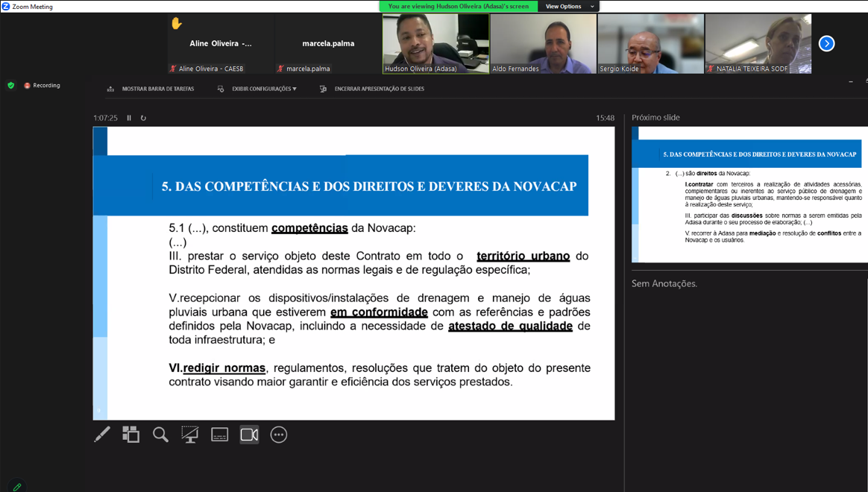Viewport: 868px width, 492px height.
Task: Click the Próximo slide label
Action: (x=655, y=117)
